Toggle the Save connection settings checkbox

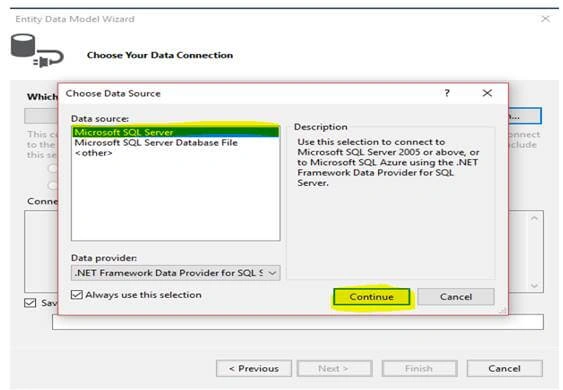(30, 303)
